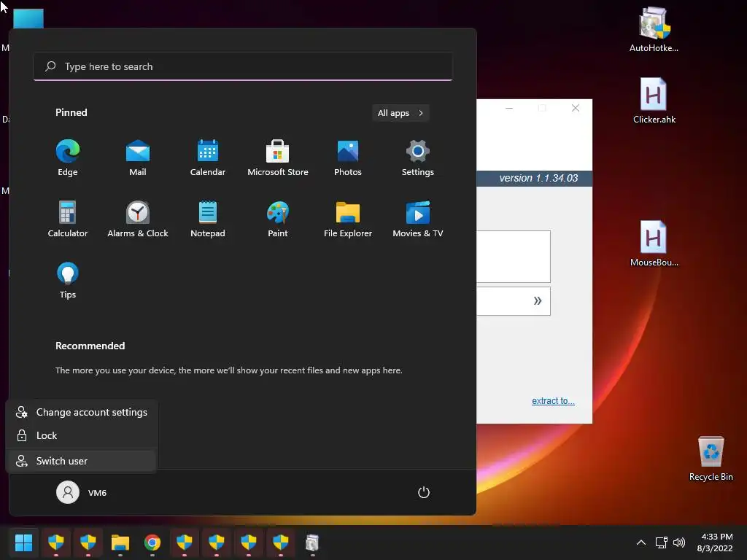The height and width of the screenshot is (560, 747).
Task: Open the Paint app
Action: pyautogui.click(x=278, y=219)
